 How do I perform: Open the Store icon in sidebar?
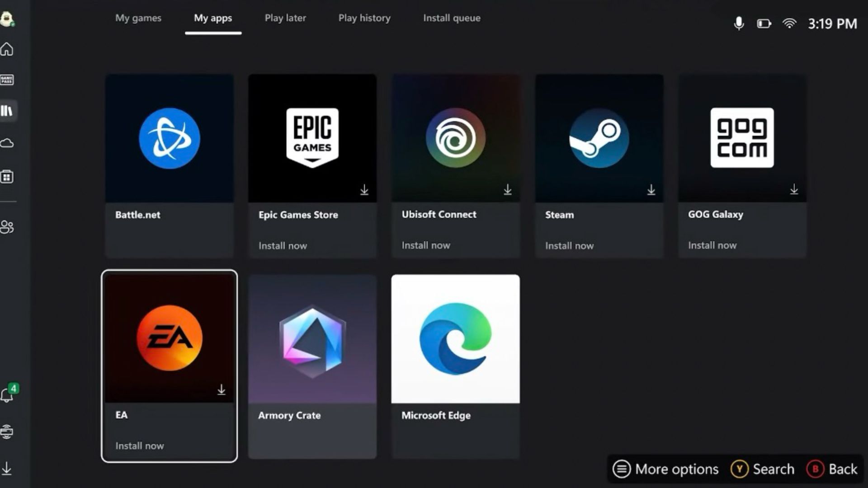point(7,177)
